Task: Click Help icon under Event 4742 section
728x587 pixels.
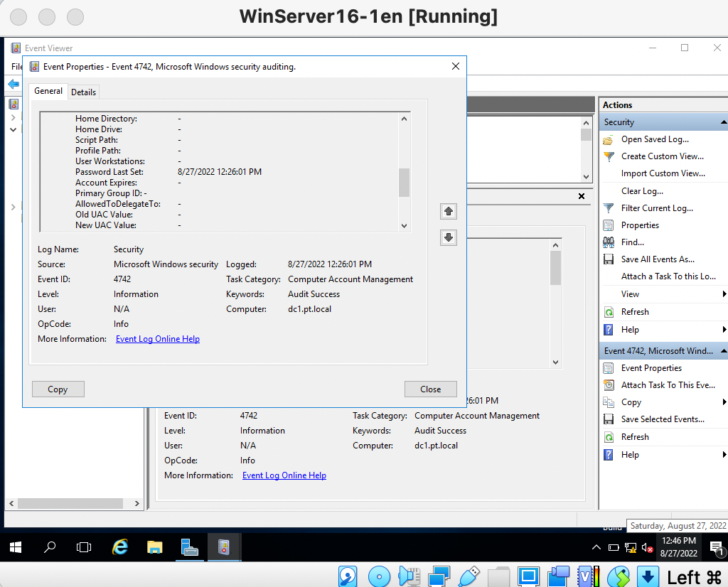Action: pyautogui.click(x=609, y=455)
